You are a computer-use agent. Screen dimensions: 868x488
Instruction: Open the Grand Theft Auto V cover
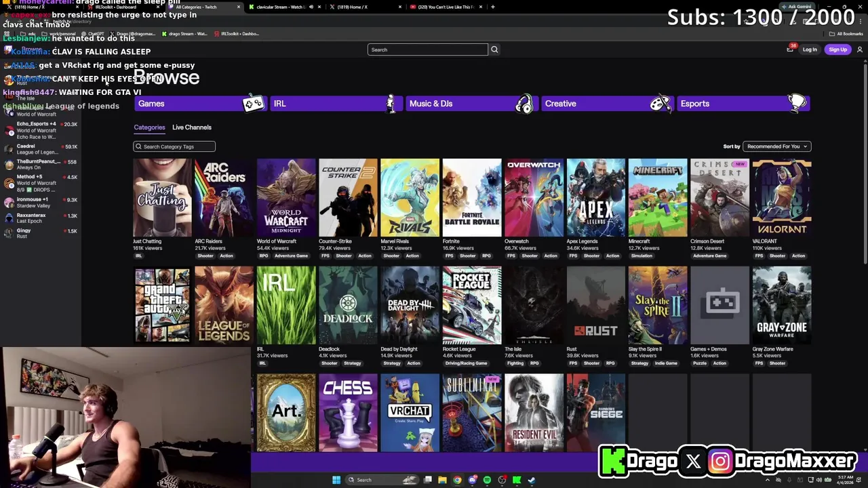pos(162,305)
